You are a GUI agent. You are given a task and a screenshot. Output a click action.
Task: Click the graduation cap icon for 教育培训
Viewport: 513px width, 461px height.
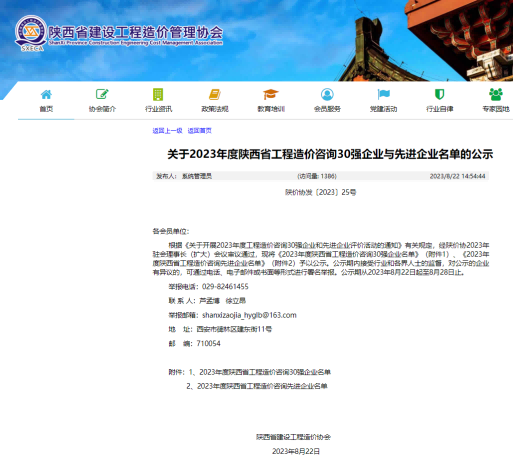271,94
